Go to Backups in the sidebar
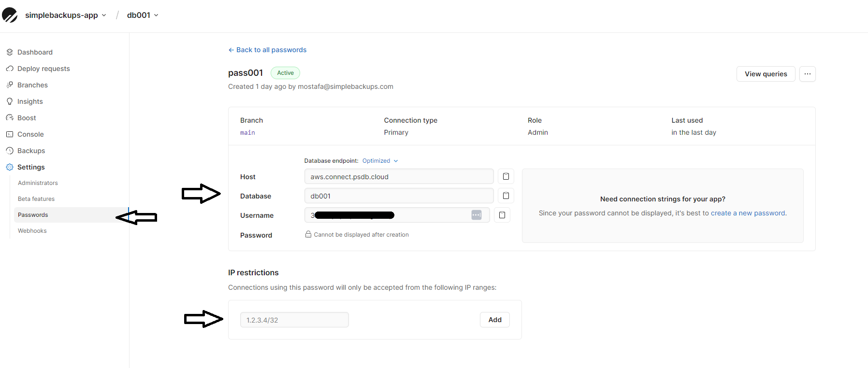 click(x=31, y=151)
